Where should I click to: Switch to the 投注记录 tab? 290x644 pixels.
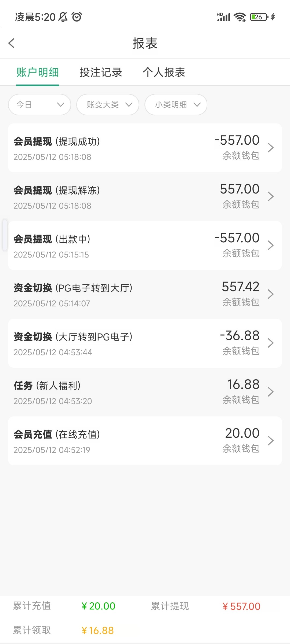[101, 72]
